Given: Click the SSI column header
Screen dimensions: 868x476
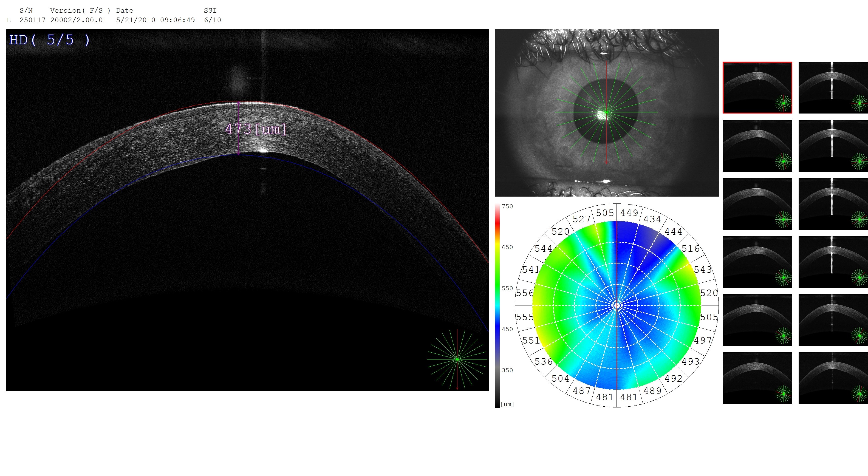Looking at the screenshot, I should (x=210, y=10).
